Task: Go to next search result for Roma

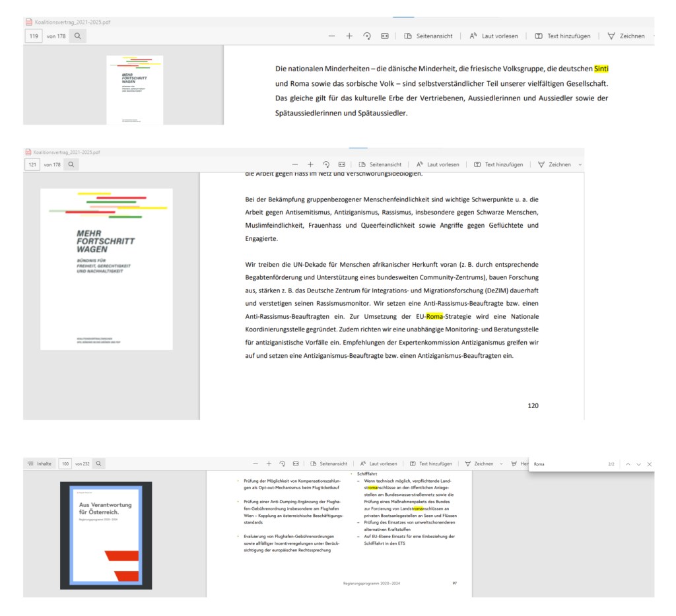Action: coord(638,464)
